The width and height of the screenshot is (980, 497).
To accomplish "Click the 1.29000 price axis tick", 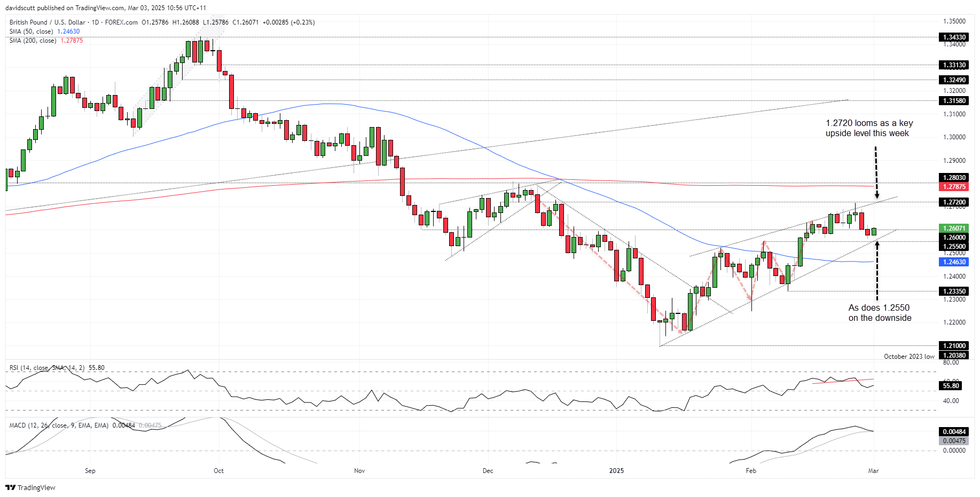I will click(954, 161).
